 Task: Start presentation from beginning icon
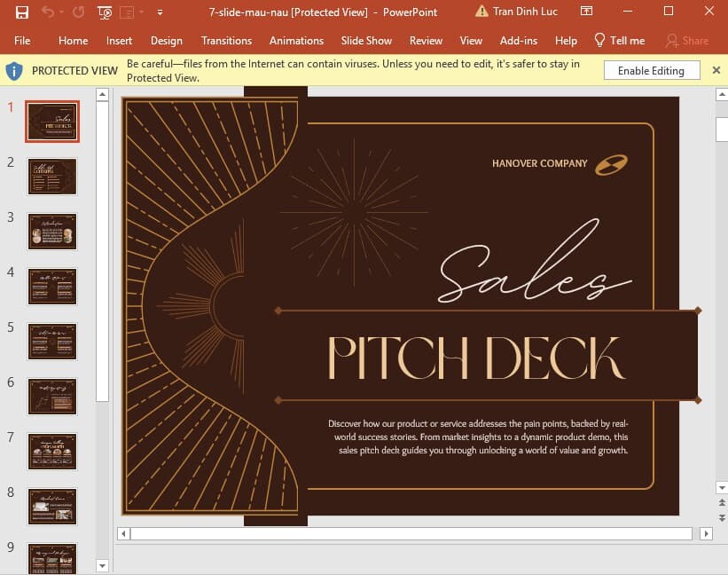click(x=105, y=12)
